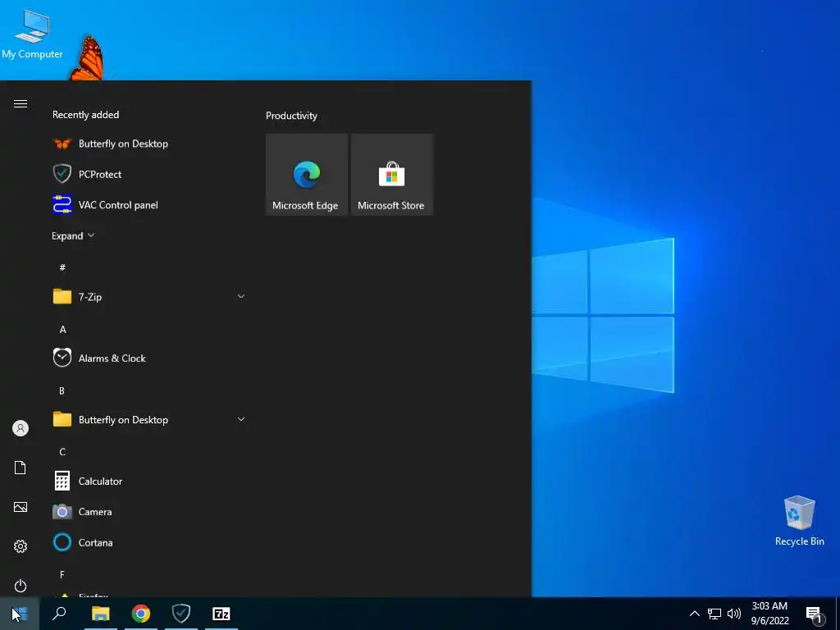
Task: Open Documents from Start sidebar
Action: point(21,468)
